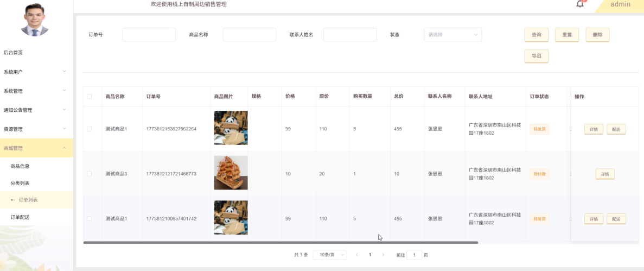Open the 分类列表 submenu item

36,183
